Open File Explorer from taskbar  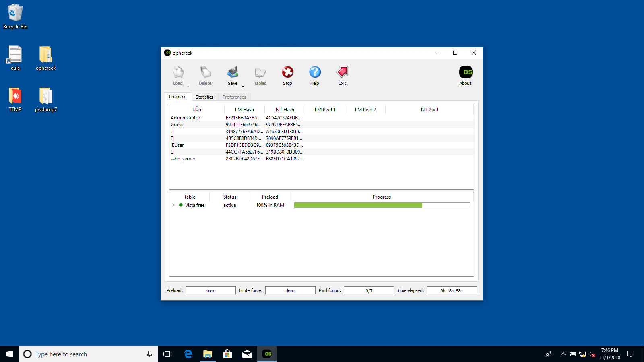click(207, 354)
